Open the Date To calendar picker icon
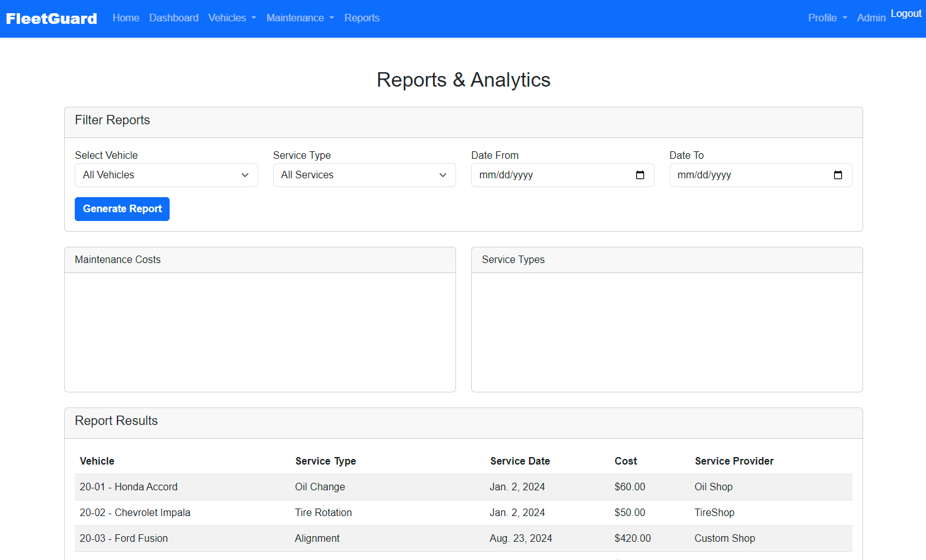Image resolution: width=926 pixels, height=560 pixels. pyautogui.click(x=837, y=175)
